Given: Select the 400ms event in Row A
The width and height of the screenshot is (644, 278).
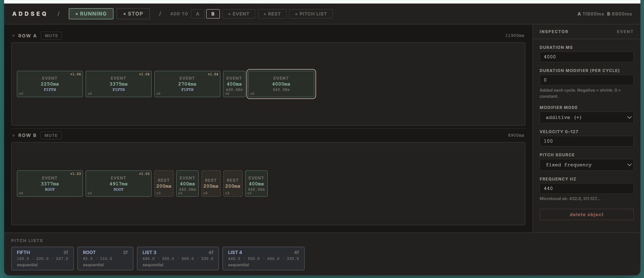Looking at the screenshot, I should [234, 84].
